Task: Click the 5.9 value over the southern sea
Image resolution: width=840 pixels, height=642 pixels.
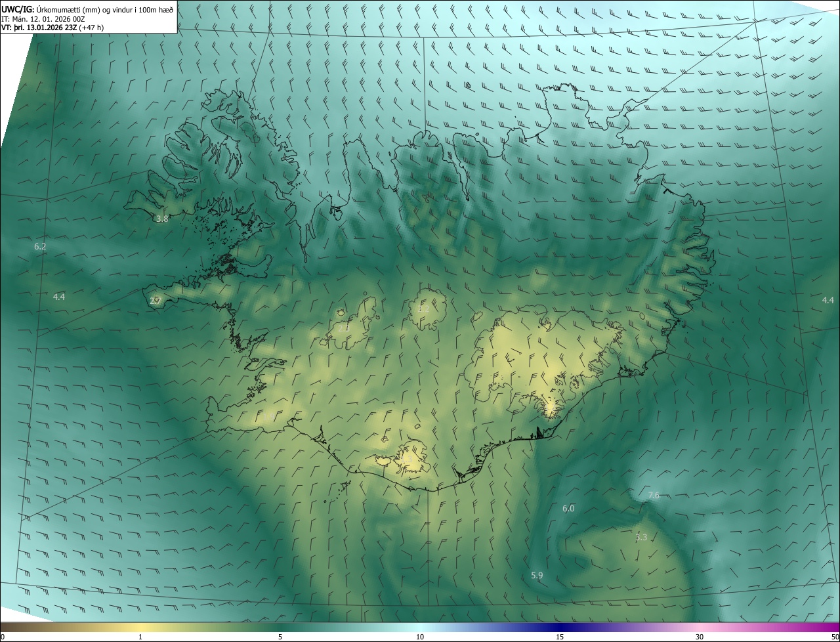Action: 537,576
